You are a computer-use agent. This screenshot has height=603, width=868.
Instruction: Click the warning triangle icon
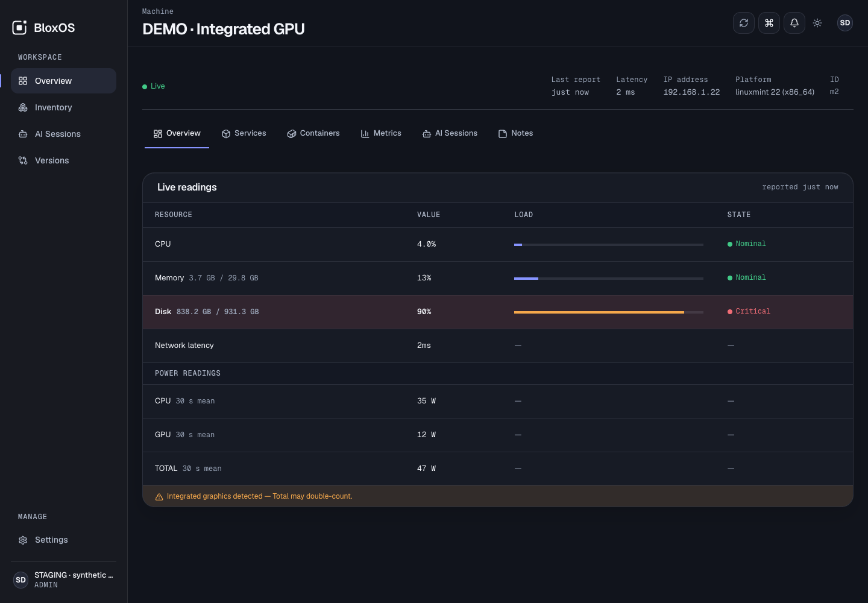[x=159, y=497]
